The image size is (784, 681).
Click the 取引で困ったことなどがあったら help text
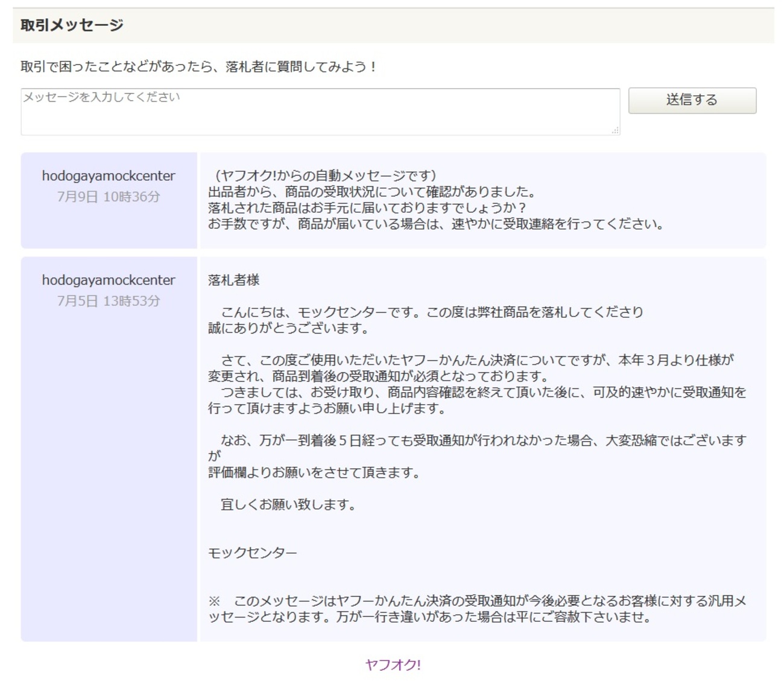click(199, 67)
